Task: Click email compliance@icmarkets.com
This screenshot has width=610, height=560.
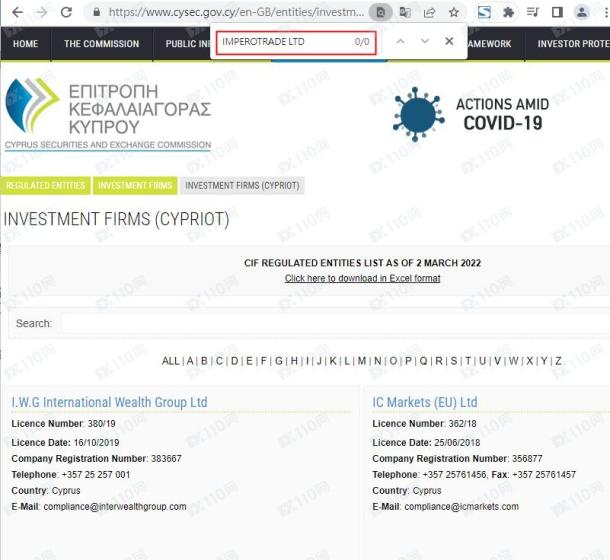Action: [461, 507]
